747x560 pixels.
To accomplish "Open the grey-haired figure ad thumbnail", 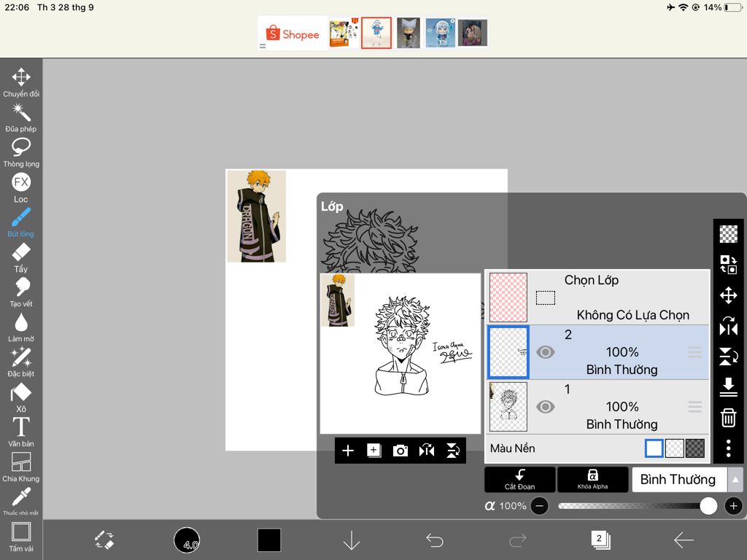I will tap(409, 33).
